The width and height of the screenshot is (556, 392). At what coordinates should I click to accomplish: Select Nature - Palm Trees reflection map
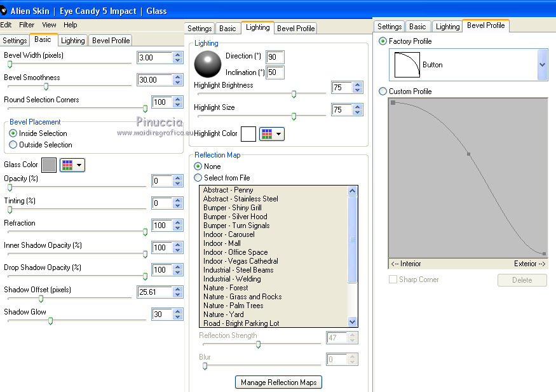(233, 306)
